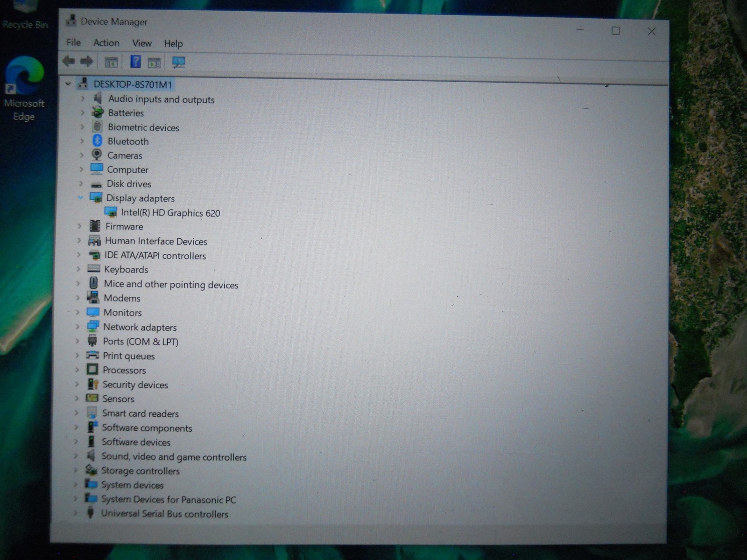The height and width of the screenshot is (560, 747).
Task: Select the Bluetooth category icon
Action: pos(97,140)
